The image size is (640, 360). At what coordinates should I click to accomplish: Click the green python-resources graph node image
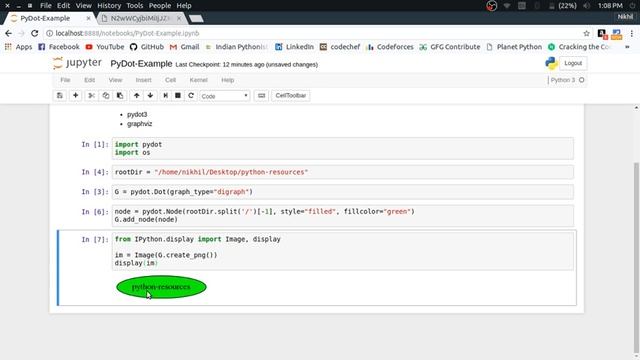[x=161, y=287]
